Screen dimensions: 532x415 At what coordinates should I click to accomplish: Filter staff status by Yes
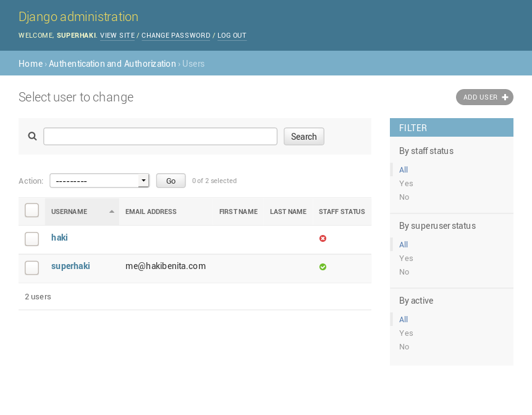[x=406, y=183]
